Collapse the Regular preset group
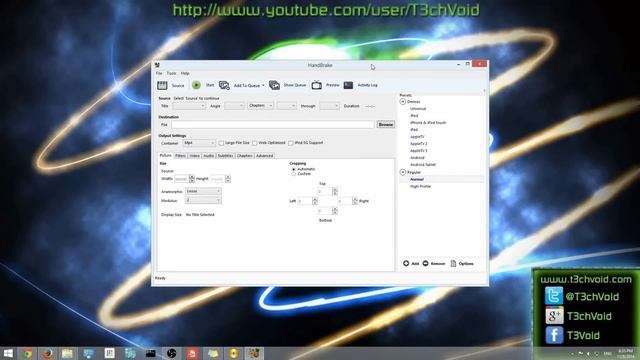 click(x=402, y=172)
